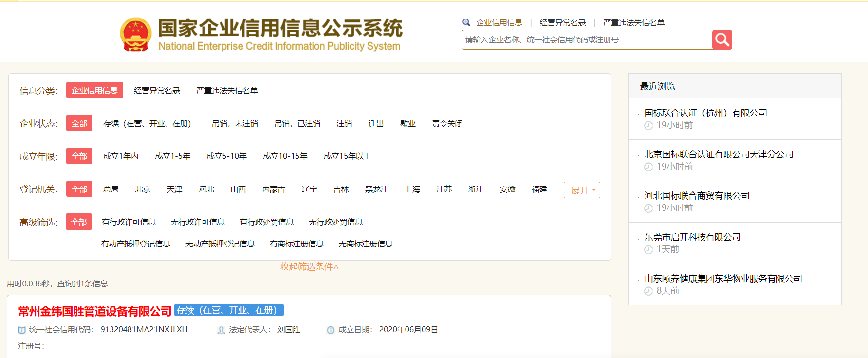Viewport: 868px width, 358px height.
Task: Filter by 成立10-15年
Action: (285, 156)
